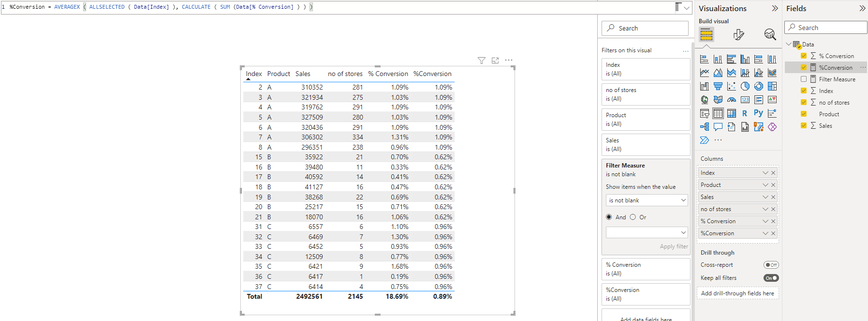The height and width of the screenshot is (321, 868).
Task: Select the stacked bar chart visual
Action: coord(705,59)
